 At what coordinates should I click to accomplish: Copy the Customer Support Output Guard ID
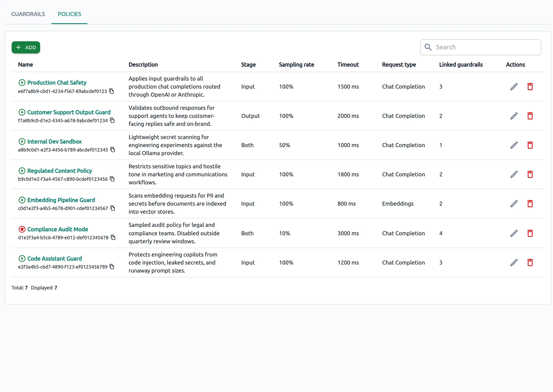pyautogui.click(x=112, y=120)
